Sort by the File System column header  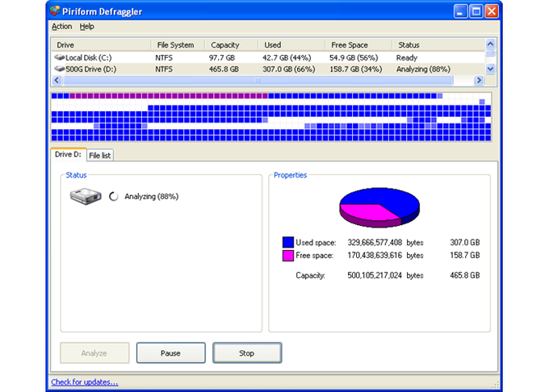pos(178,45)
